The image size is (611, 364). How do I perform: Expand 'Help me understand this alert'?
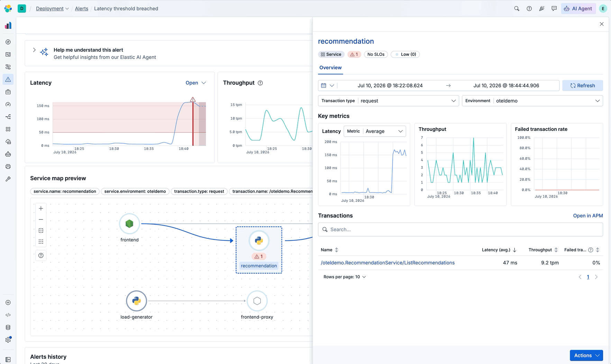click(x=34, y=50)
